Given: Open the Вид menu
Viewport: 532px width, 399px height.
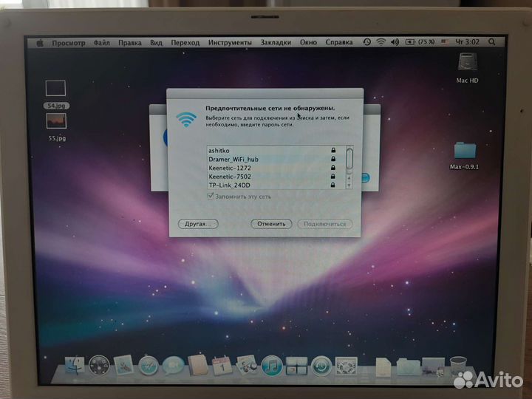Looking at the screenshot, I should [x=156, y=43].
